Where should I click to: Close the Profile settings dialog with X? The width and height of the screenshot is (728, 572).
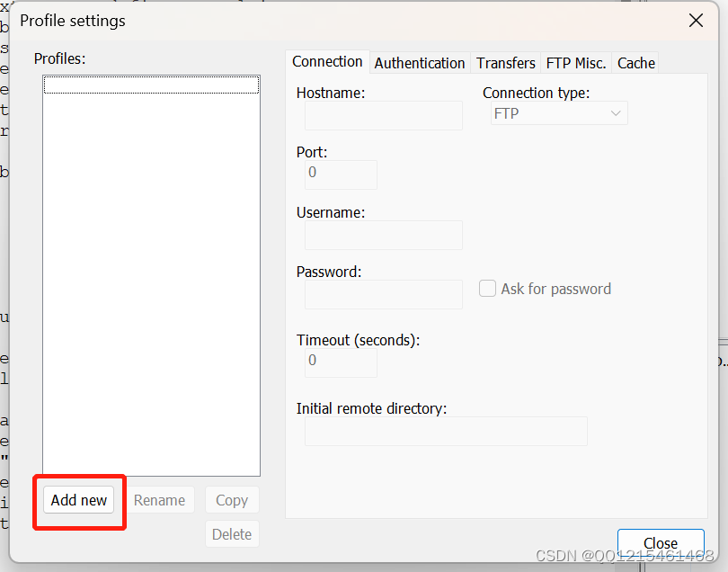click(x=696, y=21)
